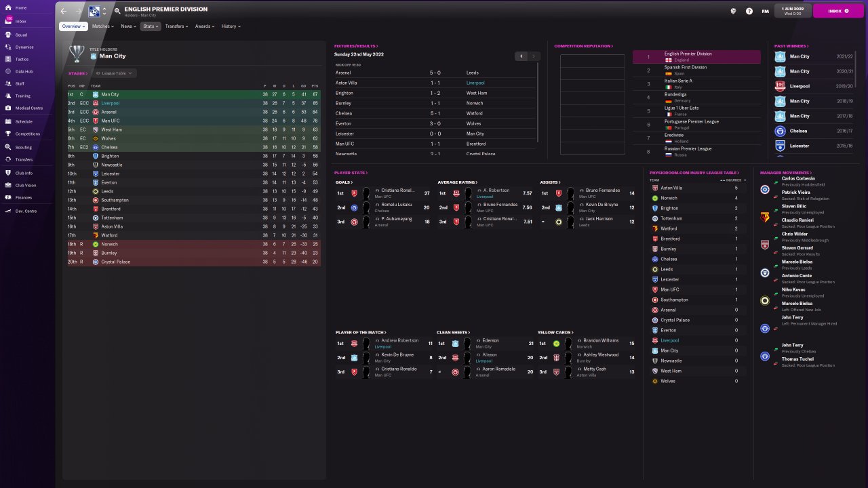Open the help question mark icon

click(x=749, y=11)
